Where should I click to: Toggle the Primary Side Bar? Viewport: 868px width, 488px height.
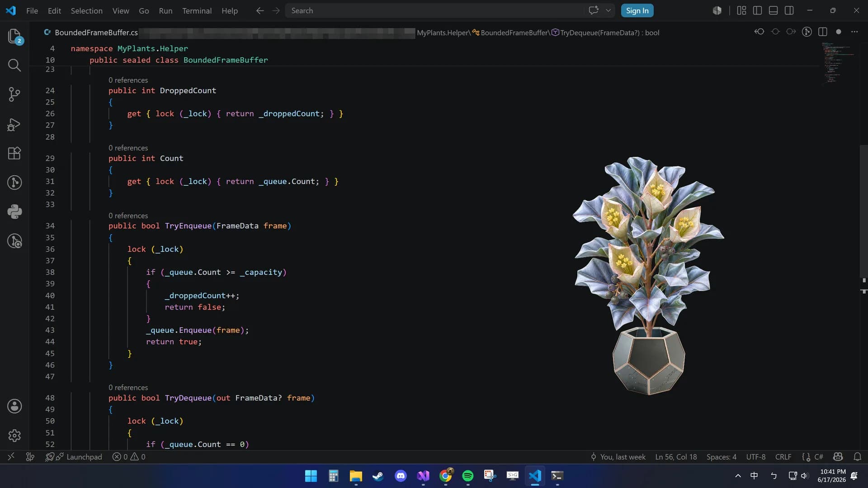[x=757, y=10]
